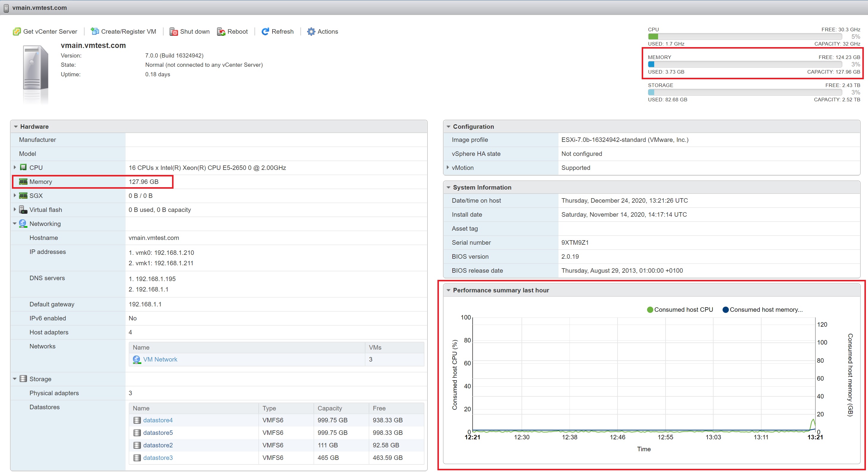Click the Shut down icon
This screenshot has width=868, height=473.
click(174, 32)
